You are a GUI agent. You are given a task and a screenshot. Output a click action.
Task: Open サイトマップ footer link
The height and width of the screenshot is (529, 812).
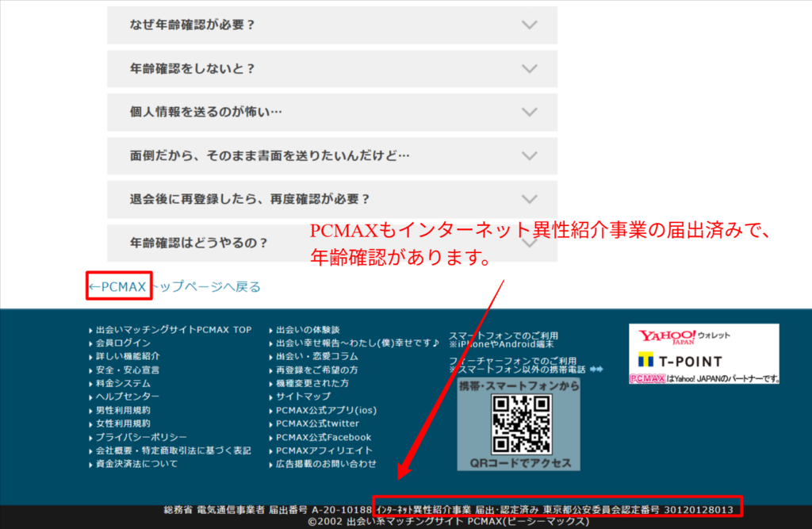(303, 397)
